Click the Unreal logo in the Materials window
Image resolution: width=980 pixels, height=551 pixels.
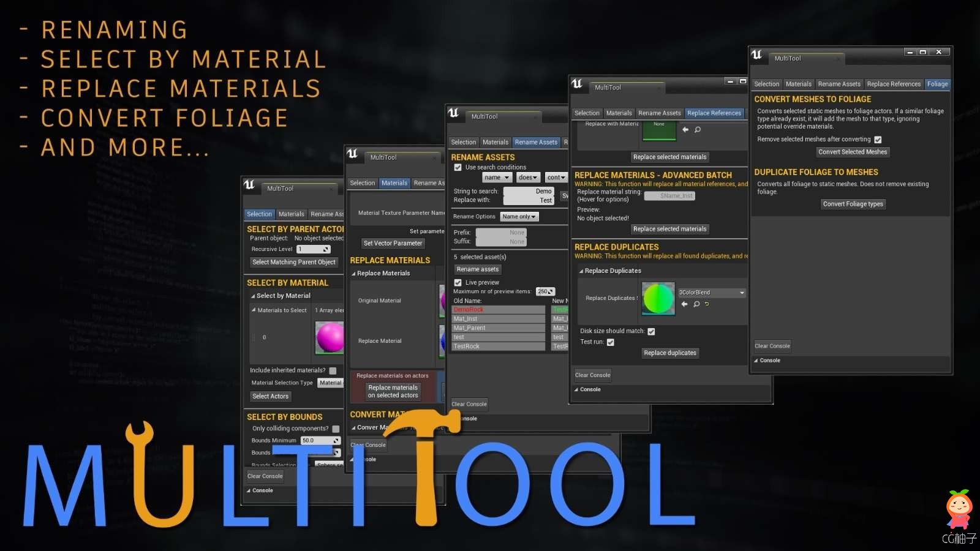352,154
